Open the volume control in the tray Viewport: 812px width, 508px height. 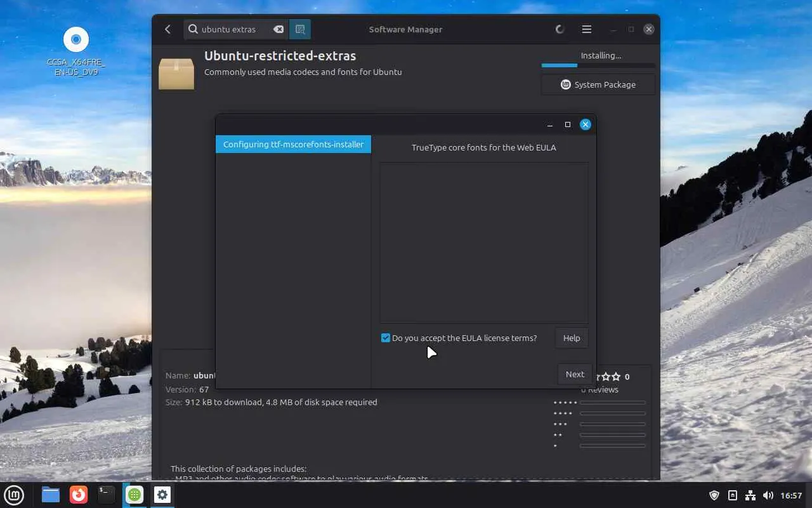[768, 495]
